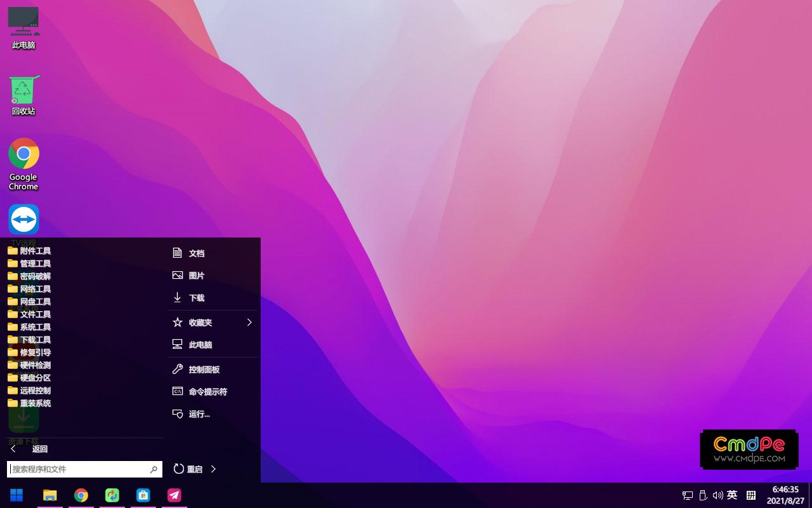Image resolution: width=812 pixels, height=508 pixels.
Task: Open the Recycle Bin (回收站) icon
Action: click(23, 91)
